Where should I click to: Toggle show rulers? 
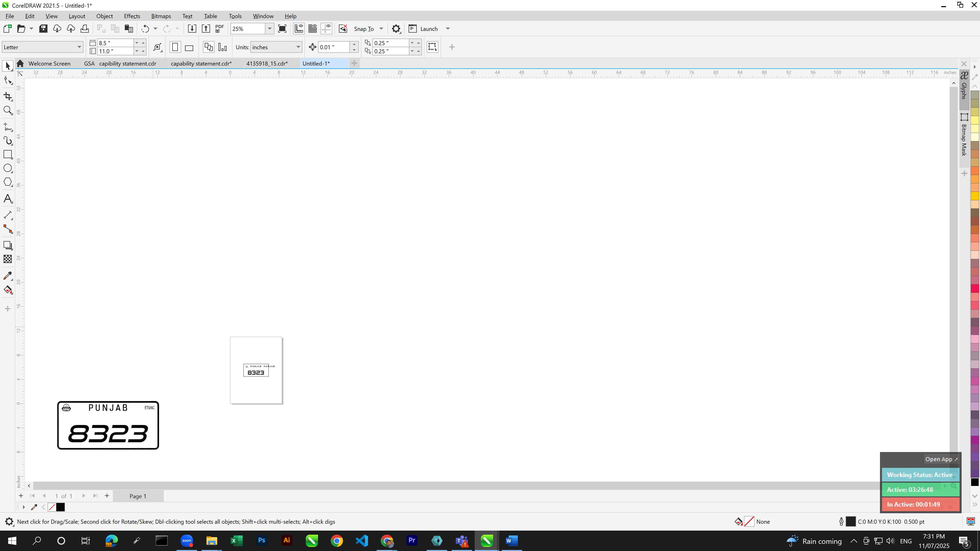[299, 29]
